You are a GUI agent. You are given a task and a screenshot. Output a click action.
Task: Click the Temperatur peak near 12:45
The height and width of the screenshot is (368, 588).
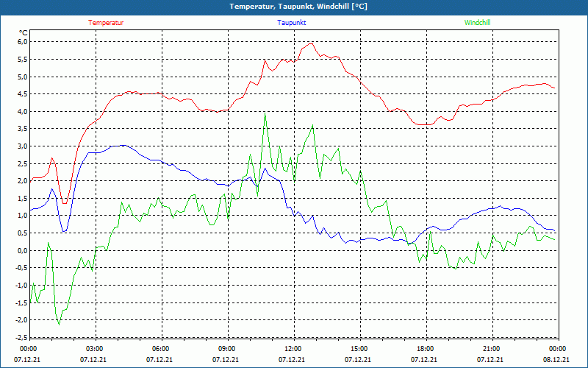[x=310, y=43]
